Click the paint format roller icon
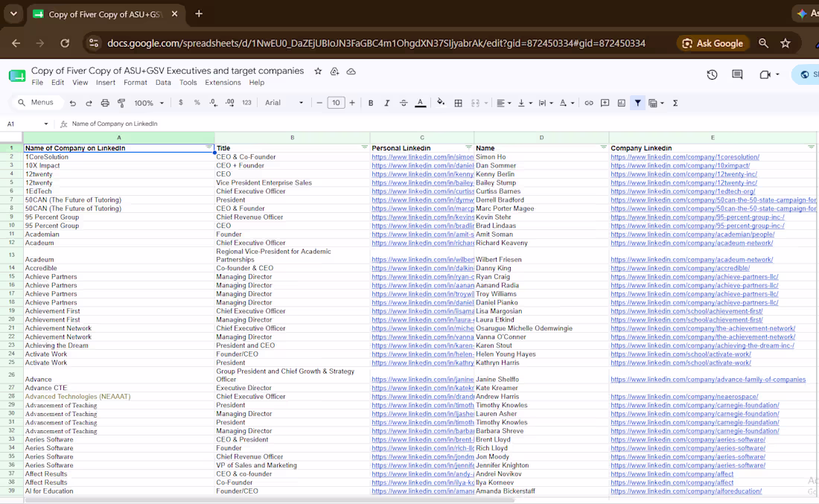The width and height of the screenshot is (819, 504). pos(121,103)
